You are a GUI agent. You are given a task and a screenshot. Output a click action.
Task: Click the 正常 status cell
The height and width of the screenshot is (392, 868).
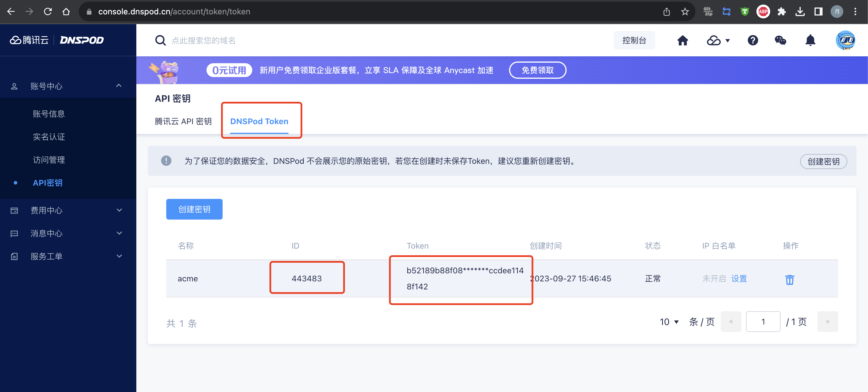pyautogui.click(x=653, y=278)
